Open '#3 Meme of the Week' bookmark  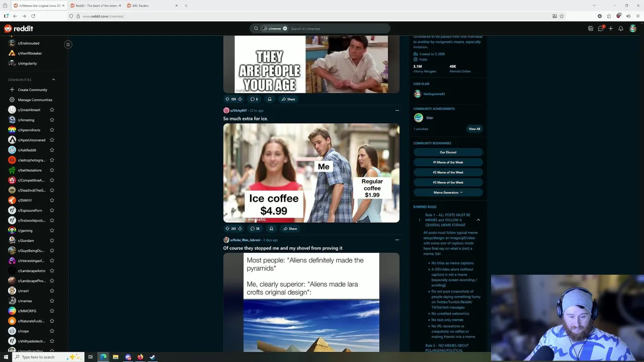tap(448, 183)
